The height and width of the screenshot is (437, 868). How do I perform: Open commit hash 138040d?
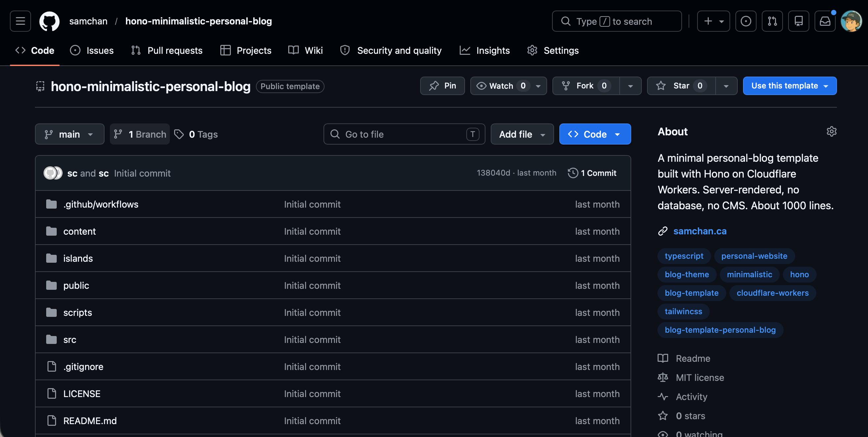pyautogui.click(x=493, y=173)
